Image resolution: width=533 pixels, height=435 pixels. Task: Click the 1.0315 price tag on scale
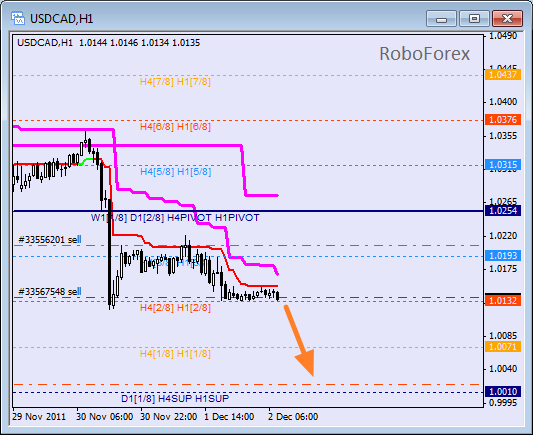[503, 165]
